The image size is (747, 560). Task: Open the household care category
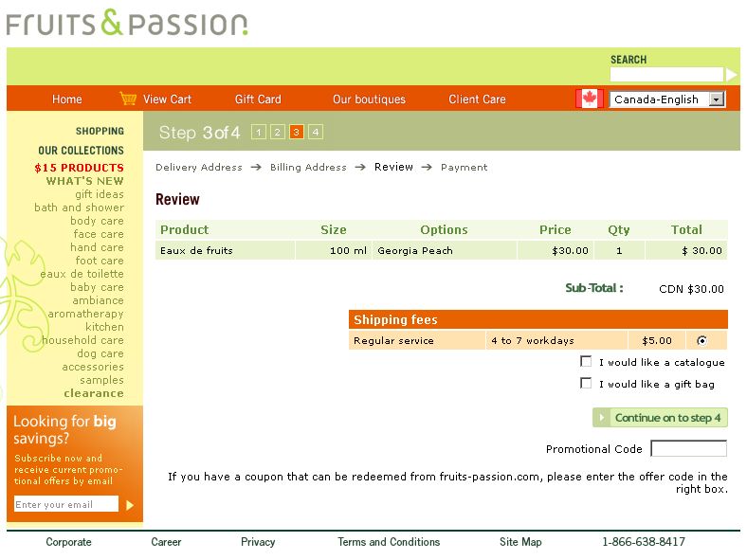click(x=82, y=340)
